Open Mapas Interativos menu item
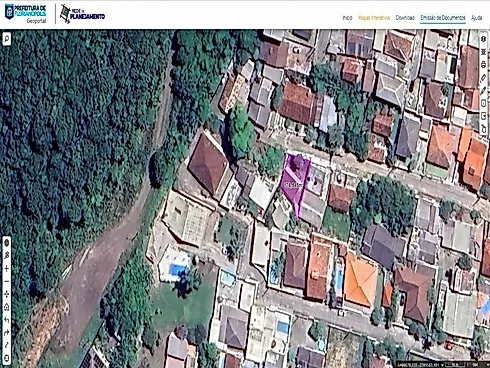Image resolution: width=490 pixels, height=368 pixels. tap(374, 18)
